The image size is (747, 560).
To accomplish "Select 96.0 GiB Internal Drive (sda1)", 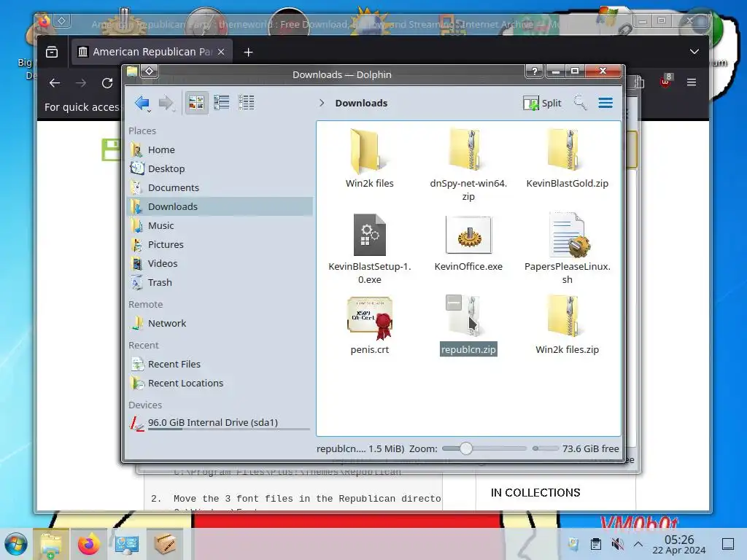I will click(220, 423).
